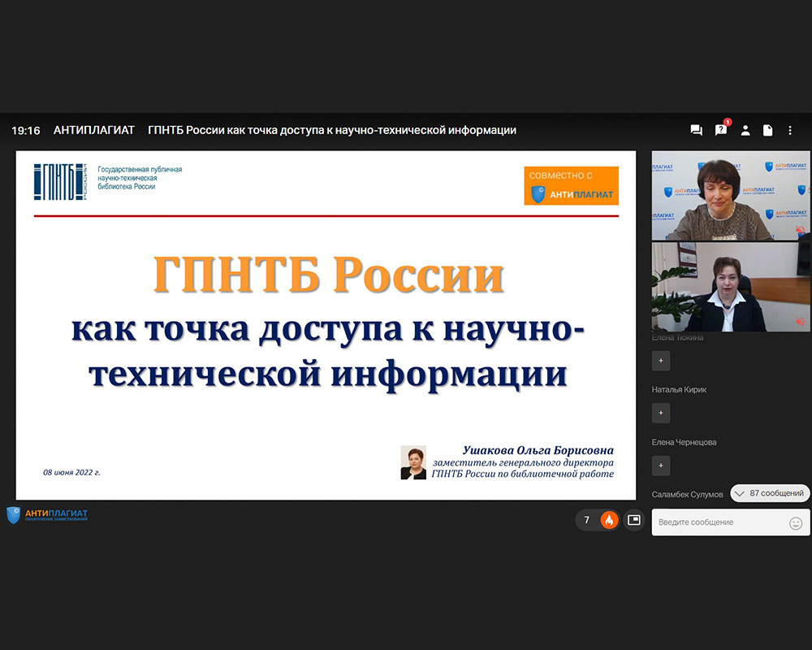Open the chat panel icon
Viewport: 812px width, 650px height.
coord(696,130)
